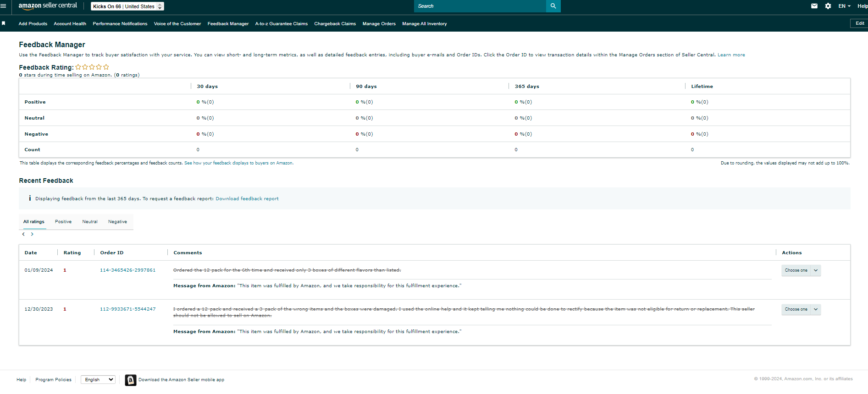
Task: Click the Help link in top bar
Action: pyautogui.click(x=862, y=6)
